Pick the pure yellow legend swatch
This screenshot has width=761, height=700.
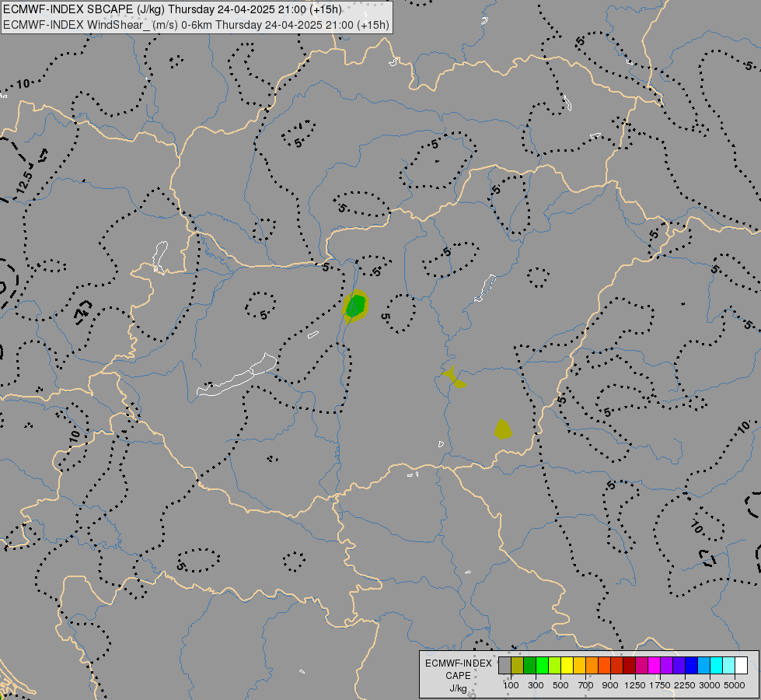tap(567, 665)
